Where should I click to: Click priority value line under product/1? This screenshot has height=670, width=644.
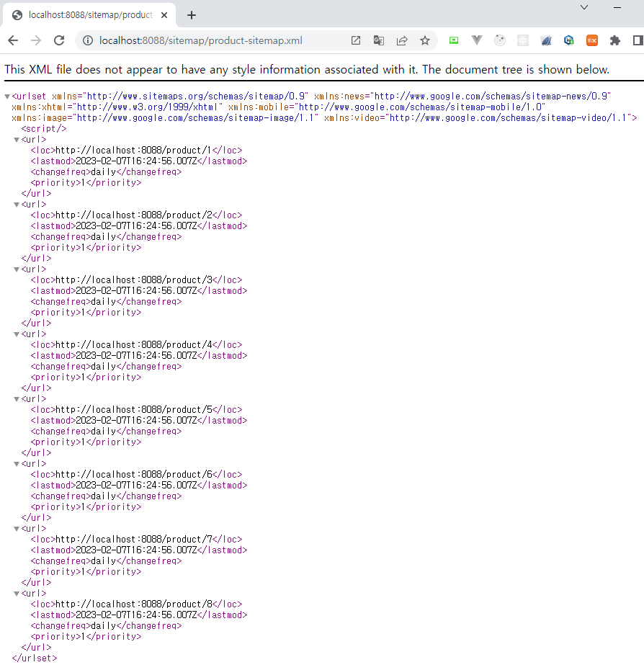[x=86, y=183]
